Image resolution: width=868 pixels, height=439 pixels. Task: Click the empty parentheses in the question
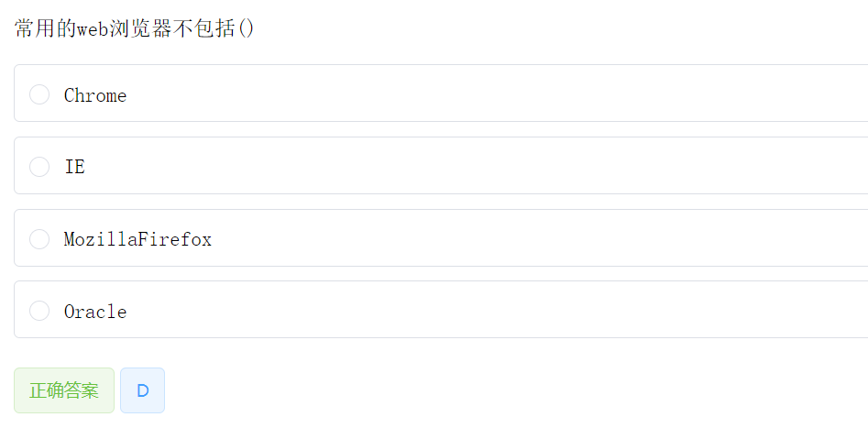tap(246, 28)
